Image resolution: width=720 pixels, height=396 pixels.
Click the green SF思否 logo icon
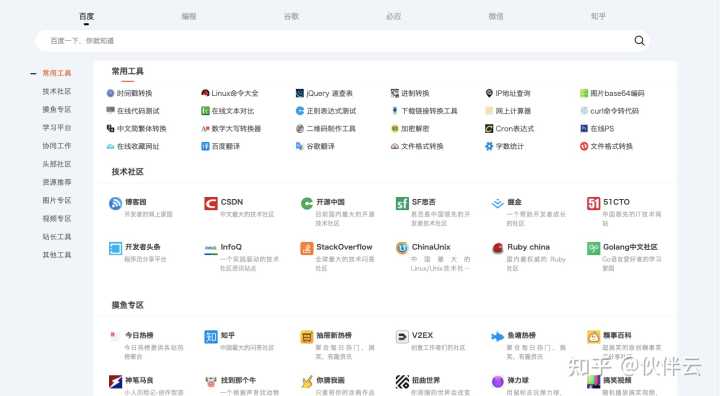point(402,203)
